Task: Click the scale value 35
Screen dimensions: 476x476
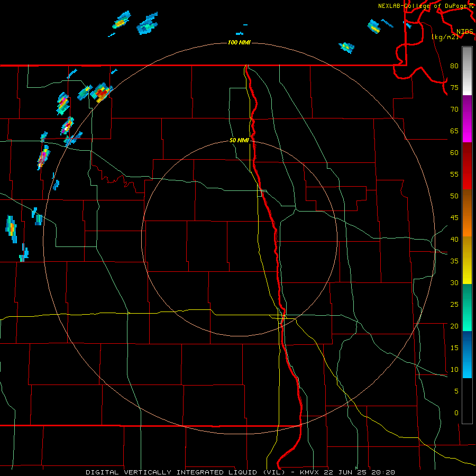Action: pyautogui.click(x=454, y=261)
